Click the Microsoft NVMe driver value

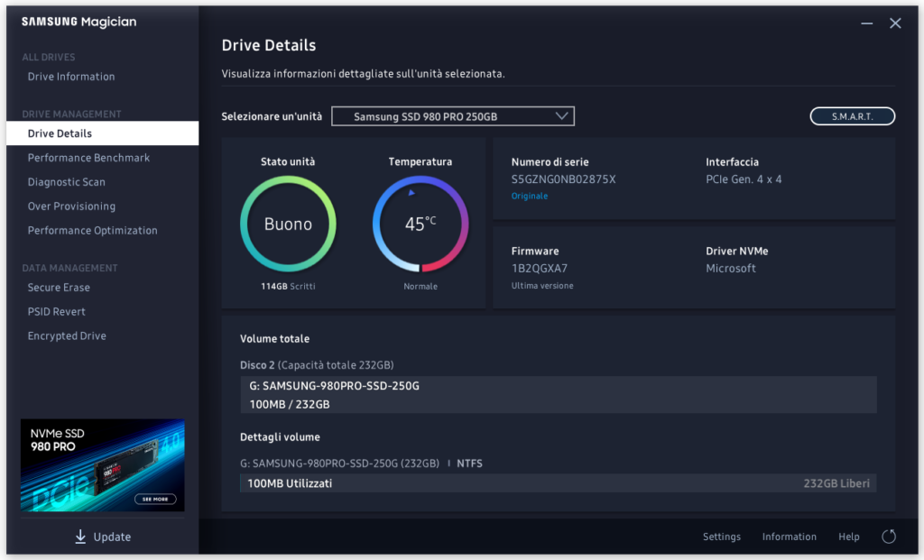[x=731, y=268]
